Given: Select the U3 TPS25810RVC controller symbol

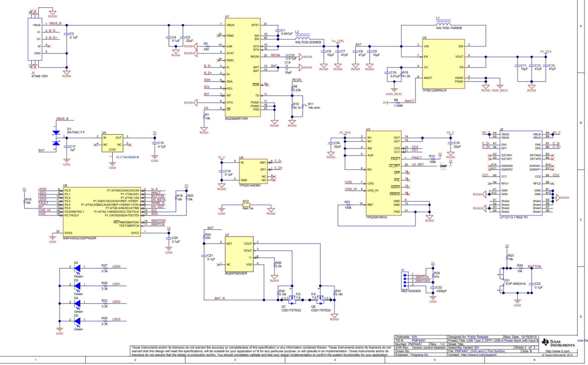Looking at the screenshot, I should point(383,173).
